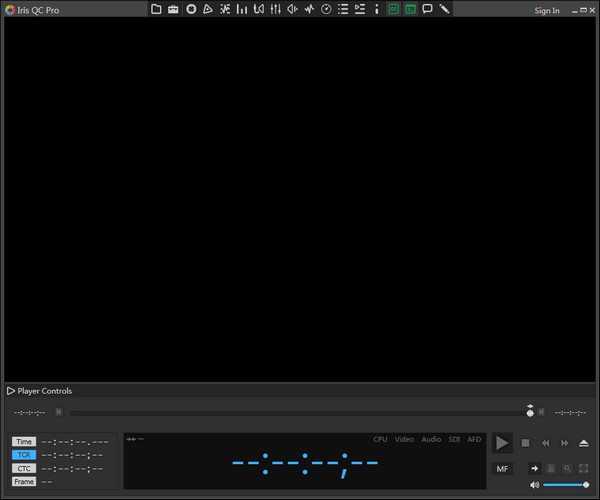Eject the media with the eject button
This screenshot has height=500, width=600.
click(584, 443)
